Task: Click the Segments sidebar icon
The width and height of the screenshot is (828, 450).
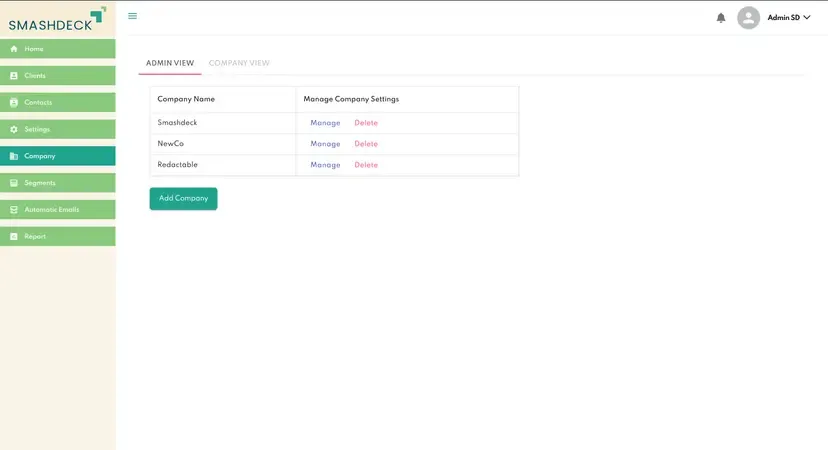Action: (x=14, y=183)
